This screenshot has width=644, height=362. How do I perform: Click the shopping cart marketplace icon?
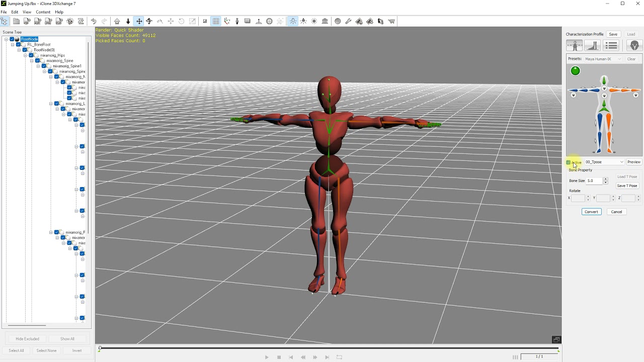tap(391, 21)
